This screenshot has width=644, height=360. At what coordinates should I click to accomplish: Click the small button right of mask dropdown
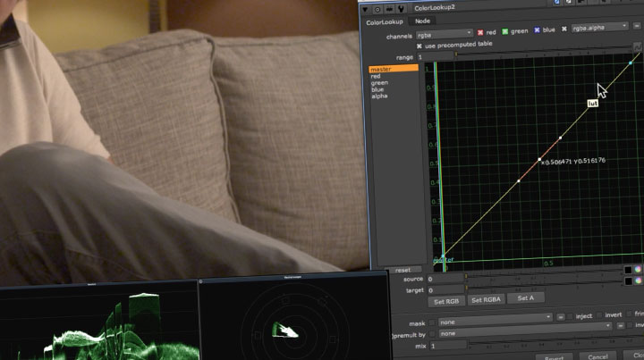coord(561,317)
